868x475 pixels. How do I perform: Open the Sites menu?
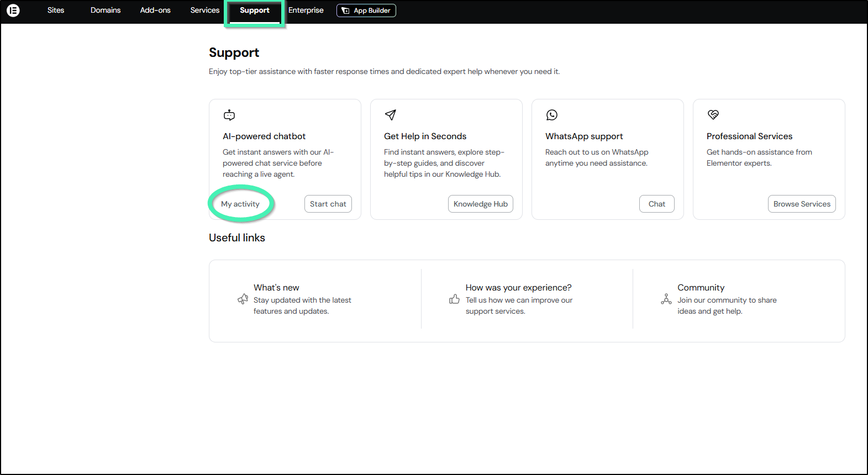tap(56, 10)
